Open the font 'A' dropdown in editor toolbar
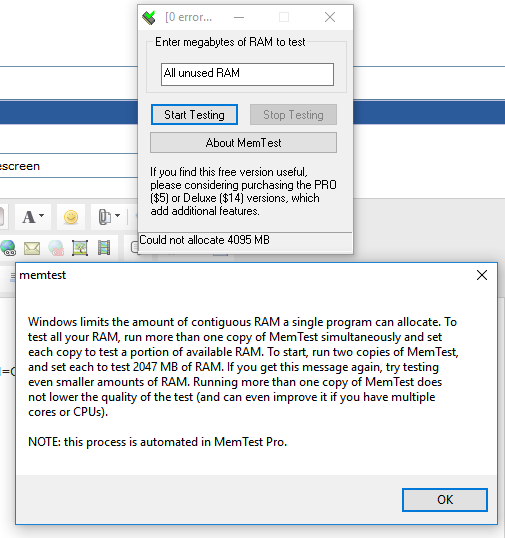Screen dimensions: 505x538 coord(33,217)
